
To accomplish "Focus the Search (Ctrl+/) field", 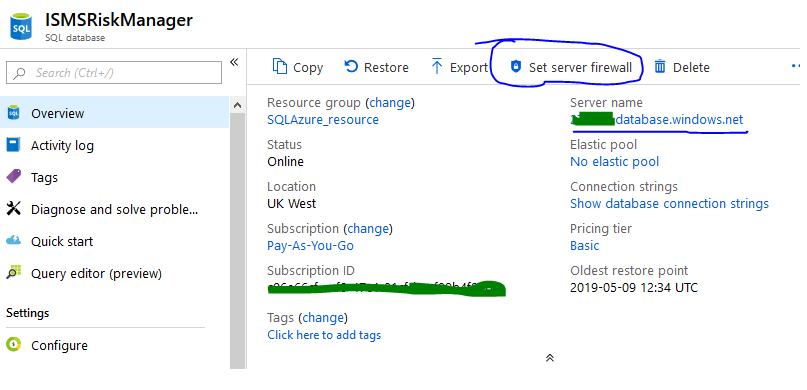I will 114,73.
